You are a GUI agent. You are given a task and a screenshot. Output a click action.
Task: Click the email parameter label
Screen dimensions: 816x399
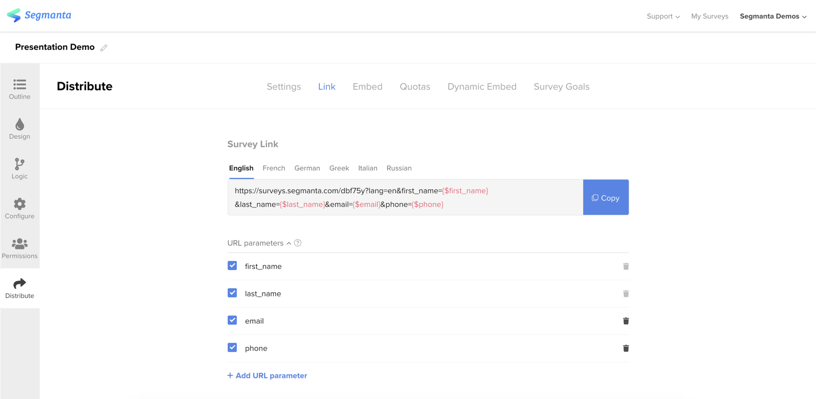[254, 321]
